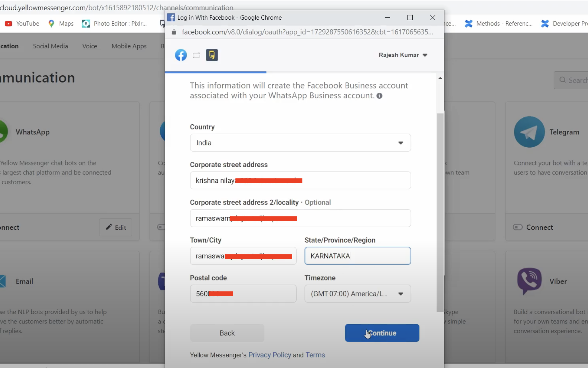588x368 pixels.
Task: Open the Timezone dropdown
Action: coord(358,294)
